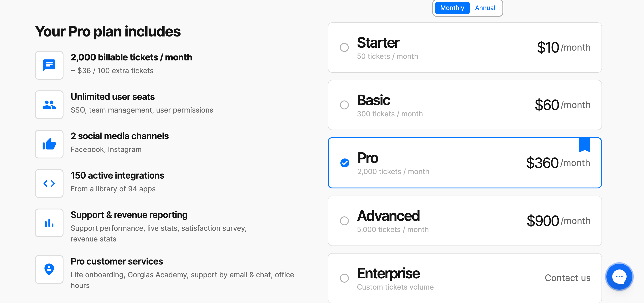Open the live chat bubble widget
The image size is (644, 303).
pyautogui.click(x=619, y=276)
